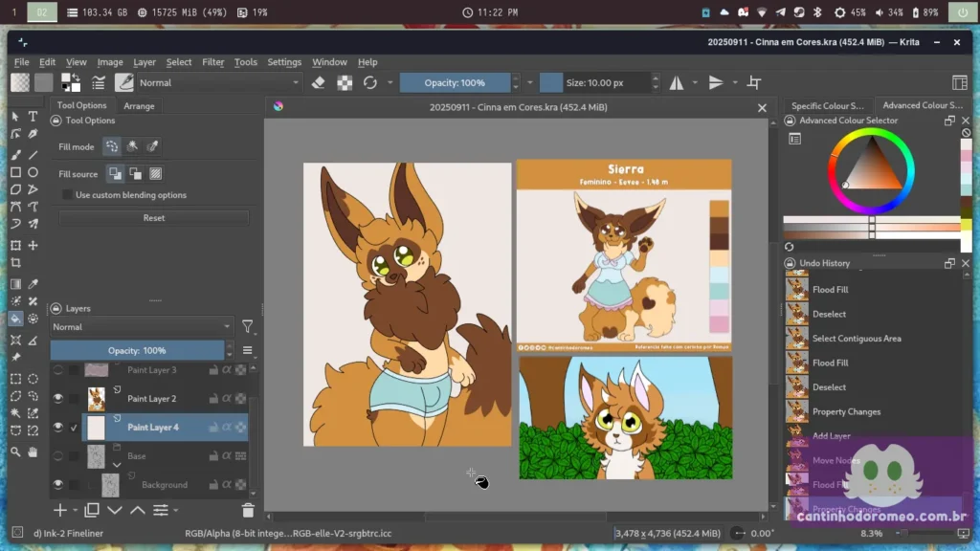Select the Crop tool in toolbox

point(15,263)
